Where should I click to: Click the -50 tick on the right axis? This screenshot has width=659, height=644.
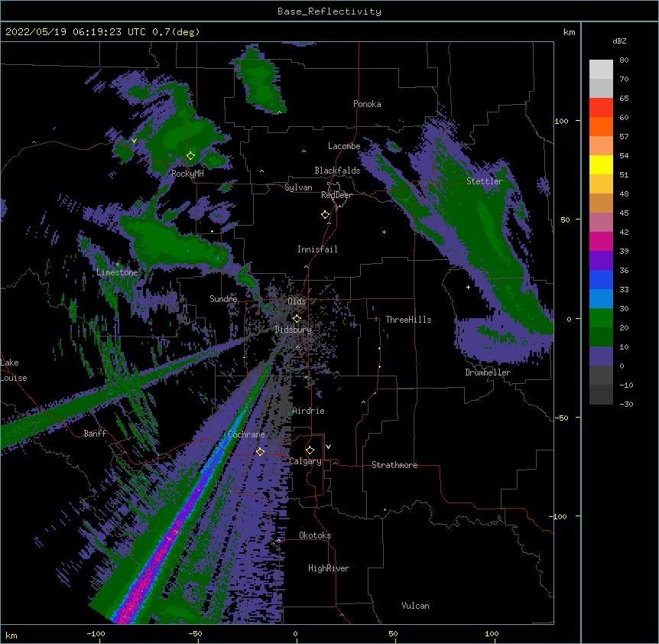tap(561, 418)
